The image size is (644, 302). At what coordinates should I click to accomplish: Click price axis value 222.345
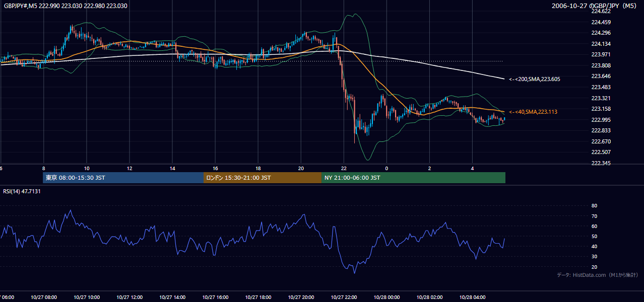pos(601,163)
